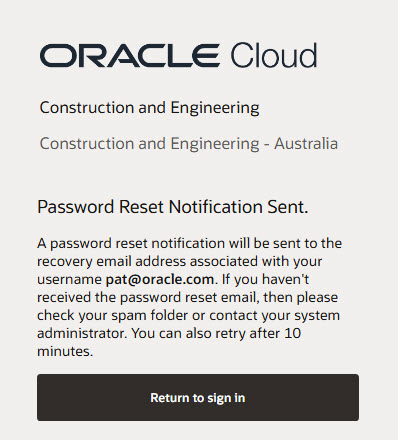Click the word Australia in the subtitle

306,144
